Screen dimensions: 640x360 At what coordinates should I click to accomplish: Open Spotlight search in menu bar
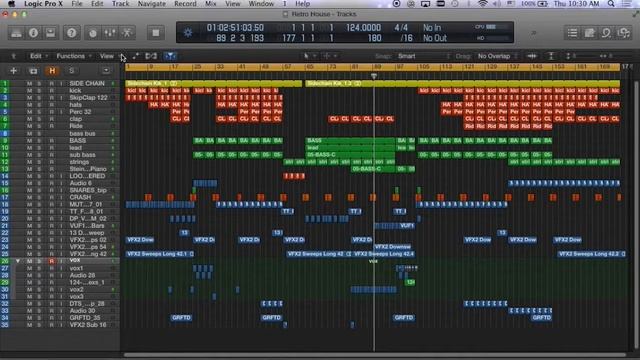point(611,4)
